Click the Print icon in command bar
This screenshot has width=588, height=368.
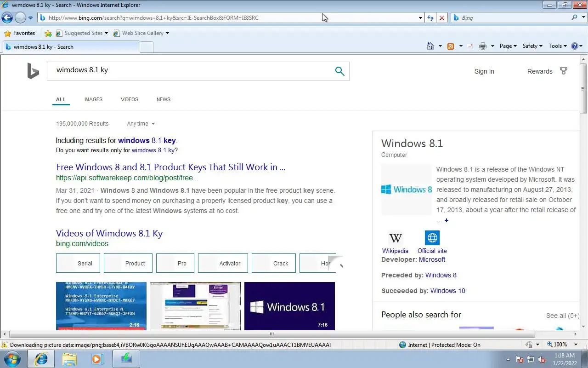coord(482,46)
